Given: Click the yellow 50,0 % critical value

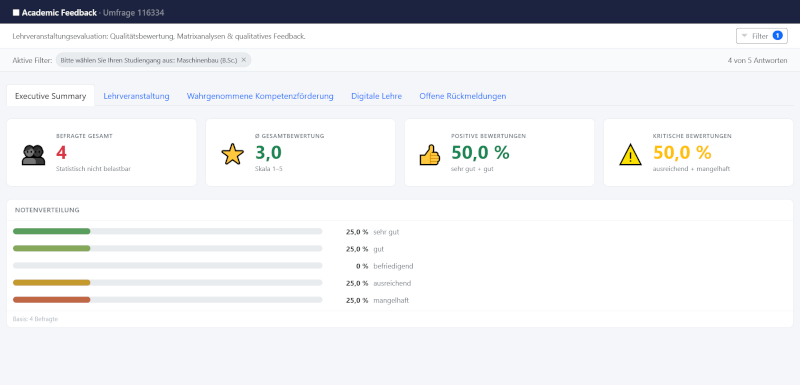Looking at the screenshot, I should [682, 152].
